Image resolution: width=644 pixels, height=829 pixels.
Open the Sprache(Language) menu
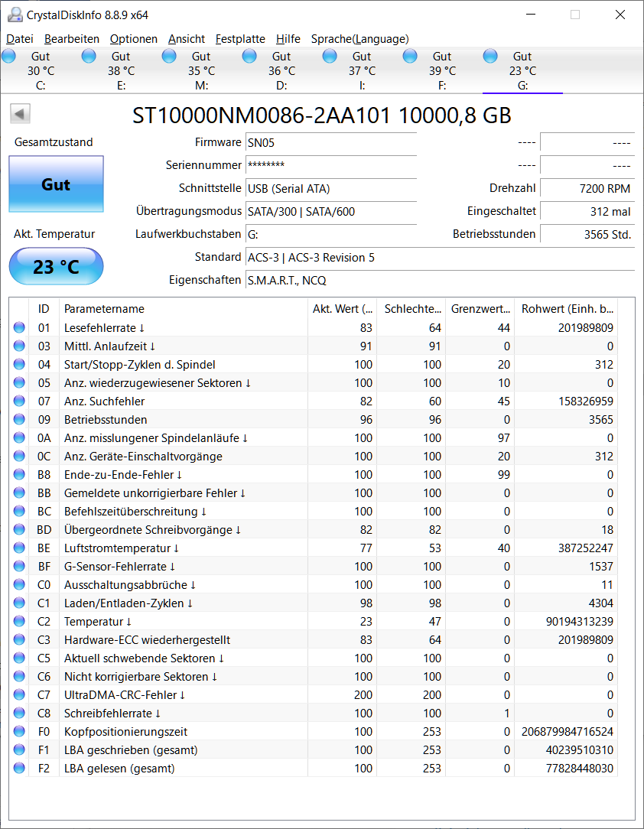359,38
